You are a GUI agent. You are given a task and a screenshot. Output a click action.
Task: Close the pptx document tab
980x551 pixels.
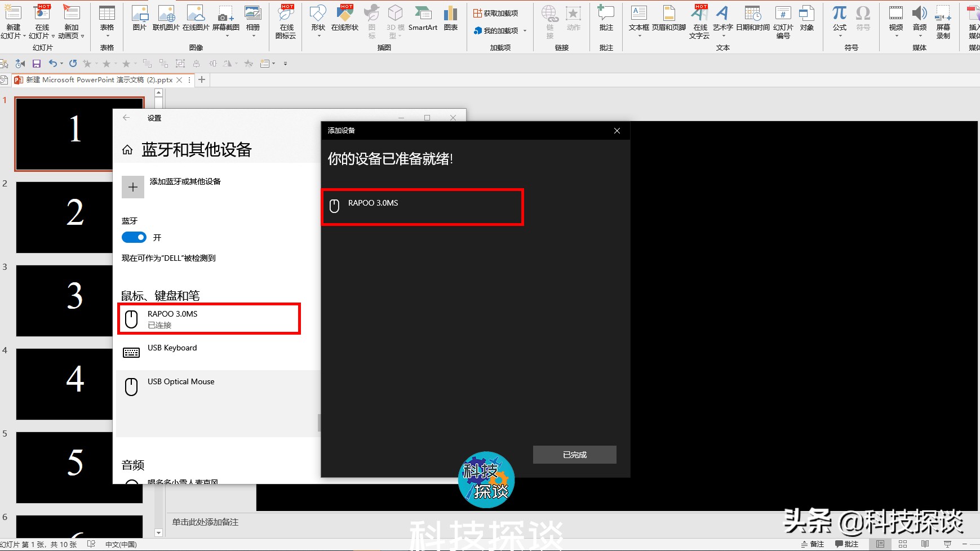179,80
